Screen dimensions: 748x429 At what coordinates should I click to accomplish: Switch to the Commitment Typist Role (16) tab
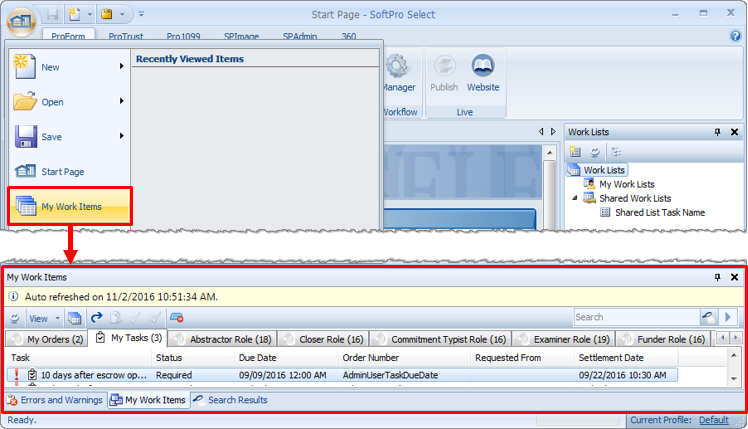440,339
